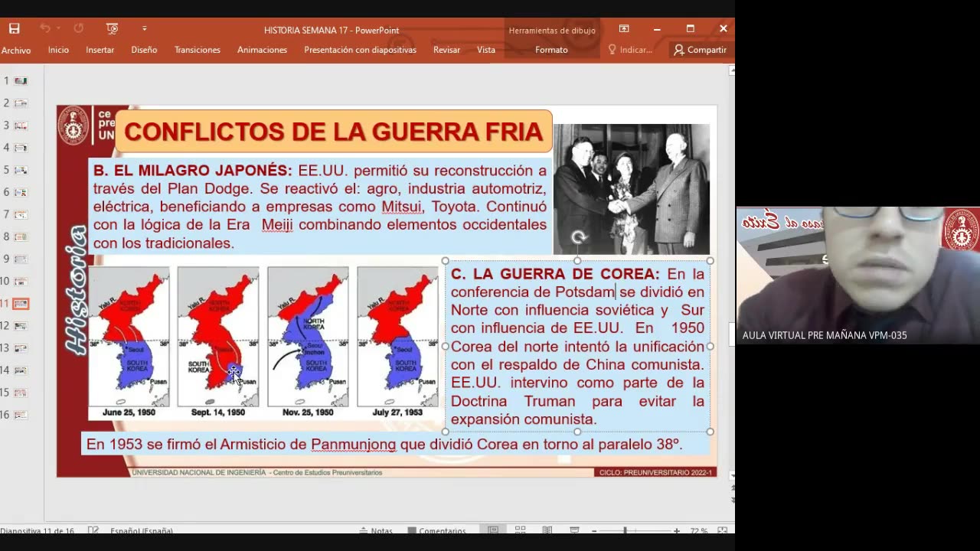Select the Sept. 14, 1950 Korea map
This screenshot has height=551, width=980.
coord(218,336)
